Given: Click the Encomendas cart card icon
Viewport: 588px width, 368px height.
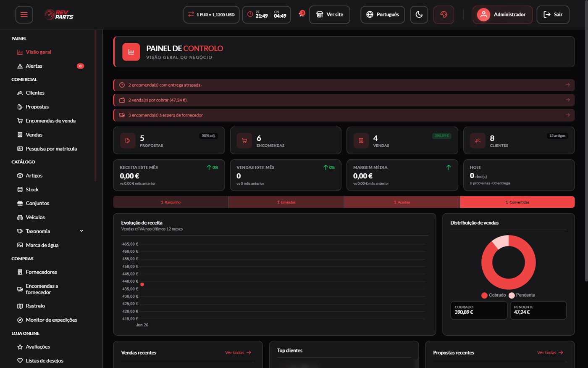Looking at the screenshot, I should click(x=244, y=140).
